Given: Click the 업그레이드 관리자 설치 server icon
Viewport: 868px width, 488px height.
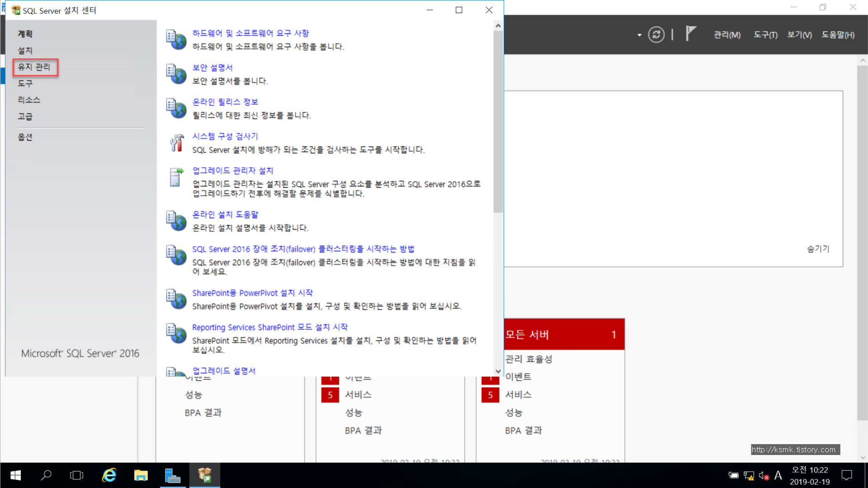Looking at the screenshot, I should pyautogui.click(x=176, y=177).
